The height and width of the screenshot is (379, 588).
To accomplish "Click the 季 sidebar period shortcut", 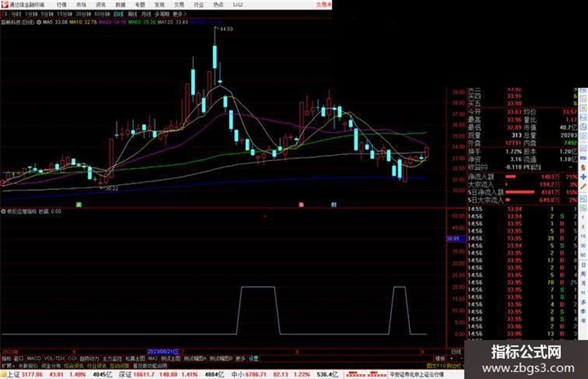I will tap(583, 311).
